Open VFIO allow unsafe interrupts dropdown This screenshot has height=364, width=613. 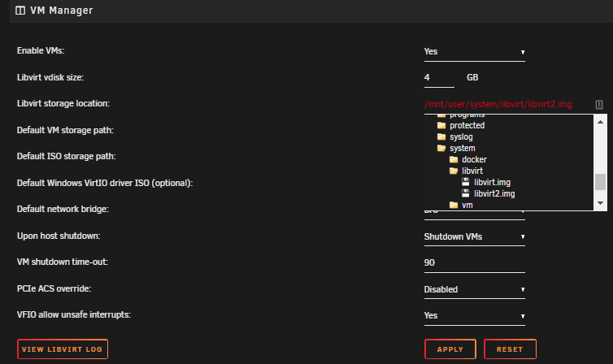tap(474, 316)
